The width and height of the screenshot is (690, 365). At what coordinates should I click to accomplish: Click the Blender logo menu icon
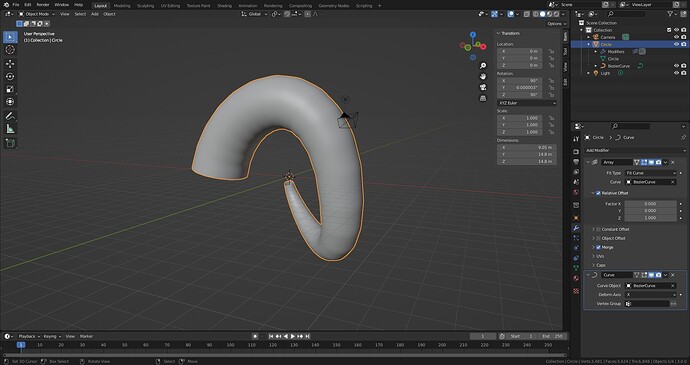click(x=6, y=5)
